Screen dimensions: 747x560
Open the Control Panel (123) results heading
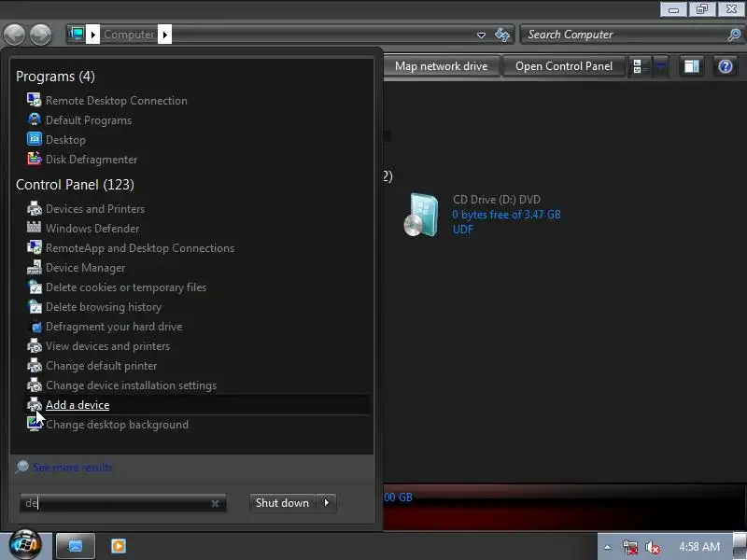tap(75, 184)
